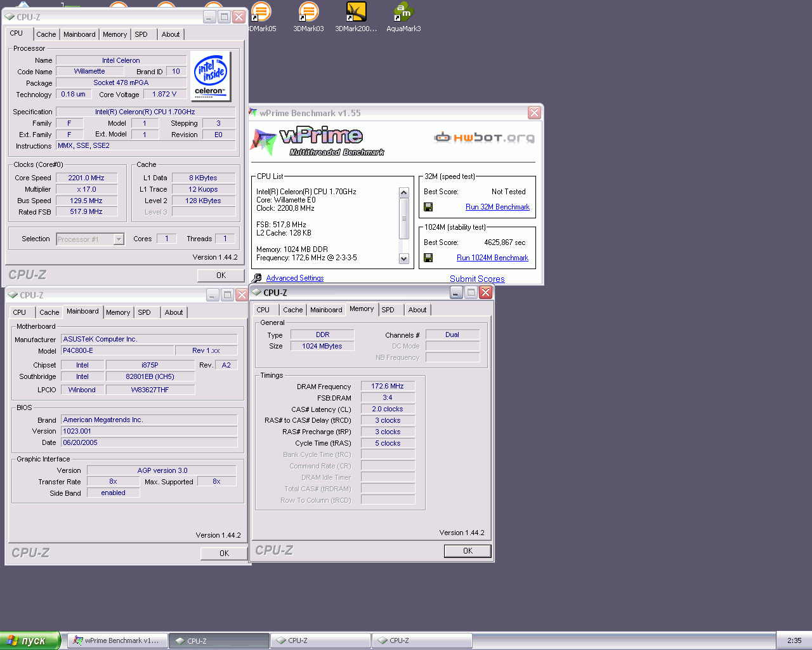
Task: Click the Code Name field Willamette
Action: point(89,72)
